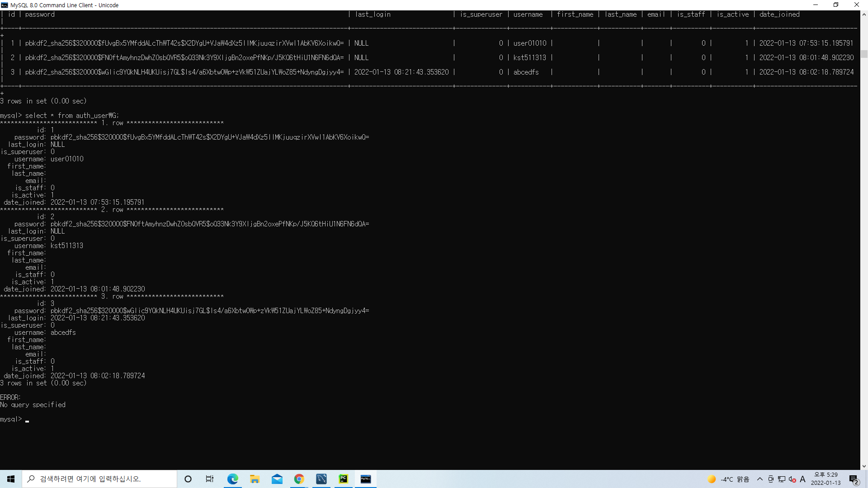This screenshot has height=488, width=868.
Task: Open Cortana circle icon on taskbar
Action: pos(188,479)
